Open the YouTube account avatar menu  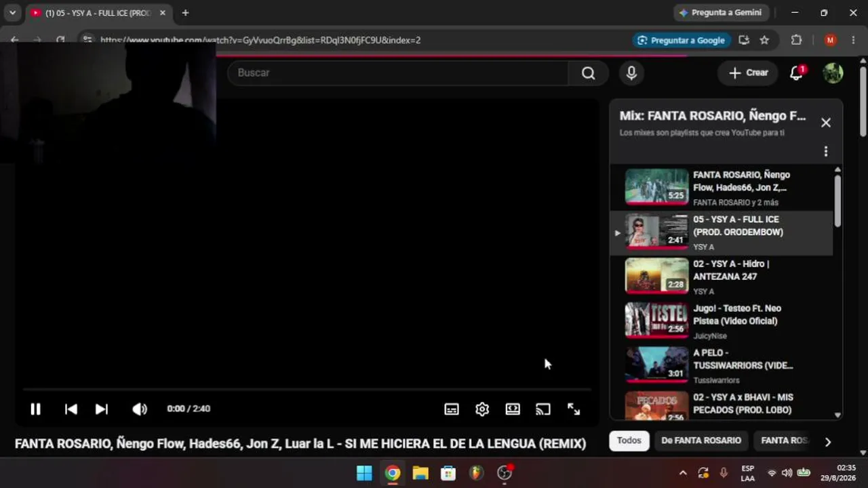(833, 73)
